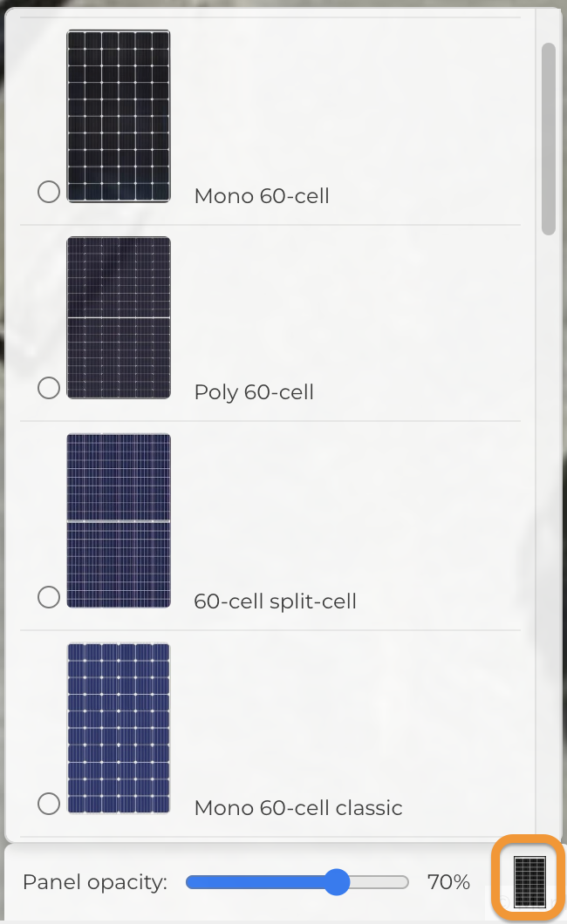Click the 70% opacity value
The width and height of the screenshot is (567, 924).
448,882
